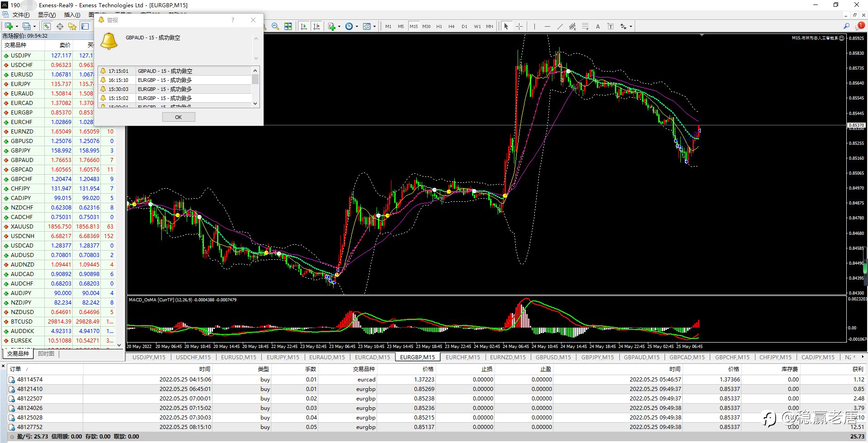Viewport: 868px width, 443px height.
Task: Switch to H4 timeframe
Action: coord(451,27)
